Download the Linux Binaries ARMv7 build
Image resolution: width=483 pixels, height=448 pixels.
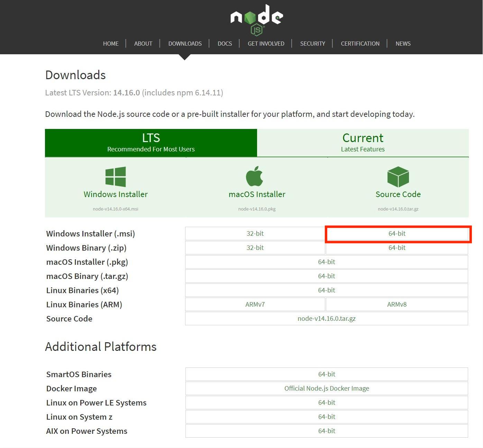[x=255, y=305]
